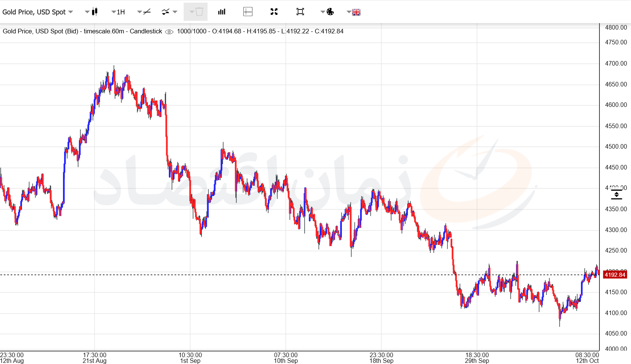Click the 18th Sep 23:30:00 time label

click(x=381, y=358)
